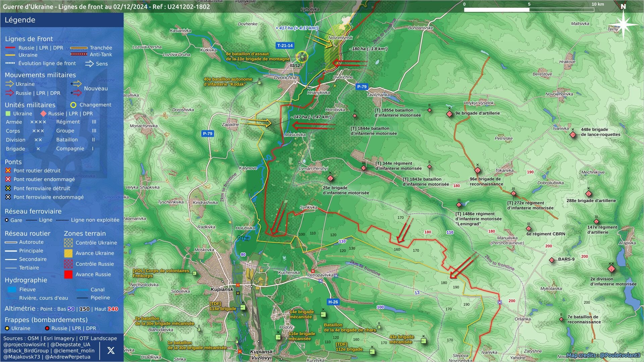
Task: Click the 112e brigade TDF green marker
Action: click(x=372, y=352)
